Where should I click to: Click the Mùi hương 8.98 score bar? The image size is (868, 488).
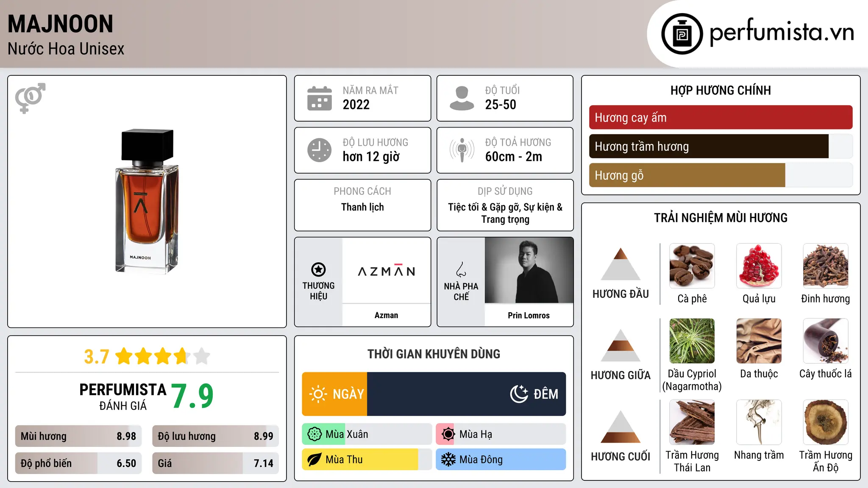coord(78,436)
